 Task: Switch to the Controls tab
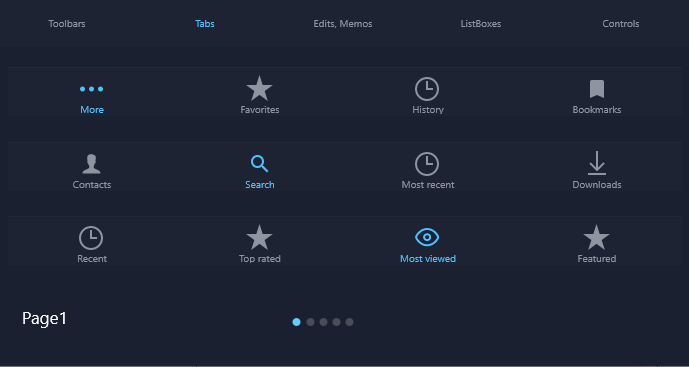620,24
